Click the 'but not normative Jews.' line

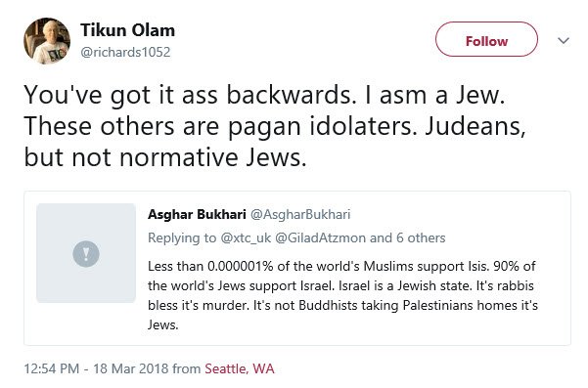165,156
